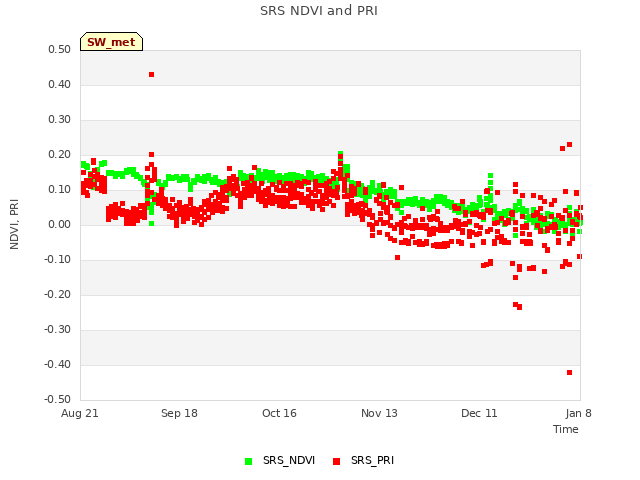This screenshot has height=480, width=640.
Task: Click the -0.10 y-axis tick label
Action: coord(57,260)
